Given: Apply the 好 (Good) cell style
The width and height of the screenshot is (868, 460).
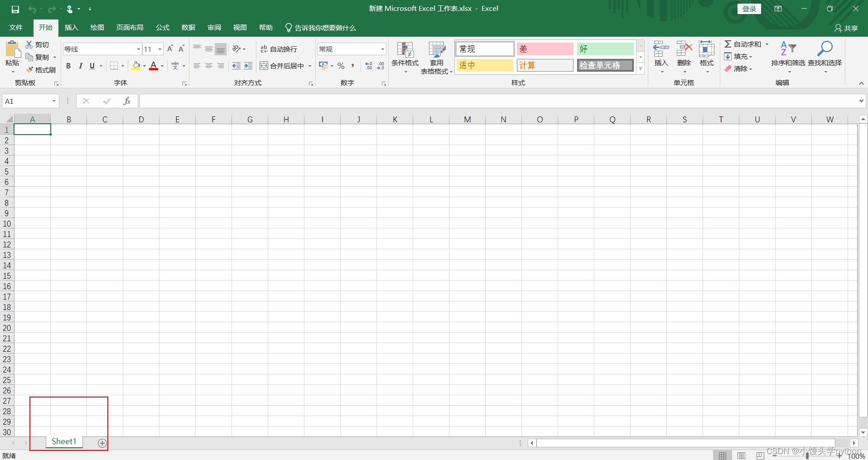Looking at the screenshot, I should [605, 49].
